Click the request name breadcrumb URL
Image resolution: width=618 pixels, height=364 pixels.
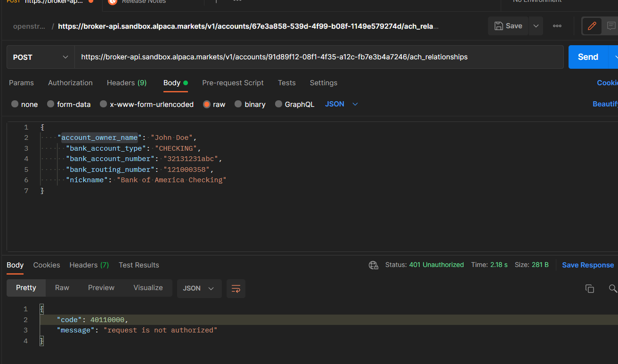pos(248,26)
